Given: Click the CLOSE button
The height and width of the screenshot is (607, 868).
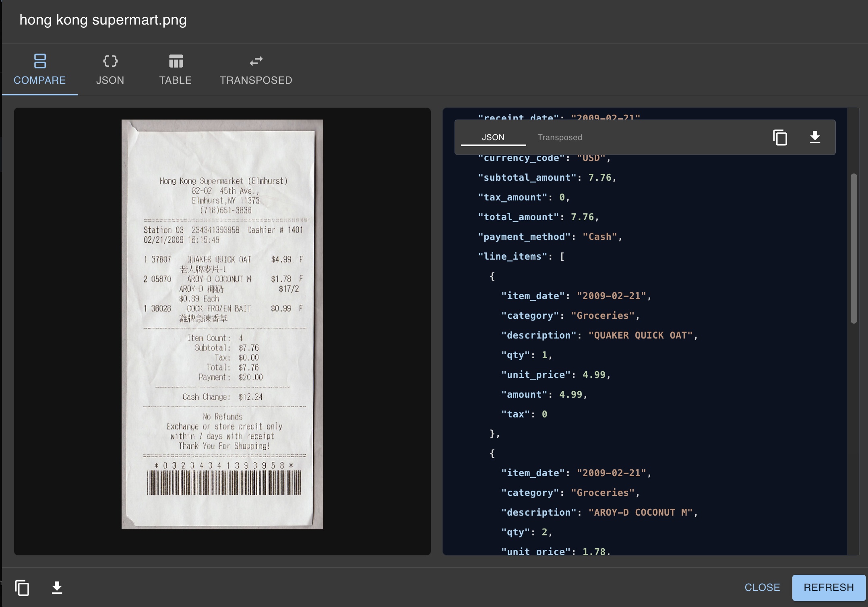Looking at the screenshot, I should point(762,587).
